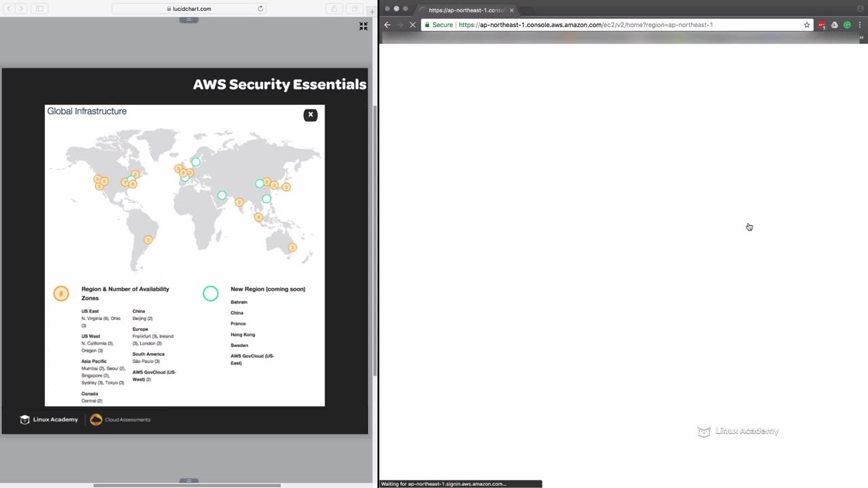Click the France entry under New Region
This screenshot has width=868, height=488.
pyautogui.click(x=238, y=324)
